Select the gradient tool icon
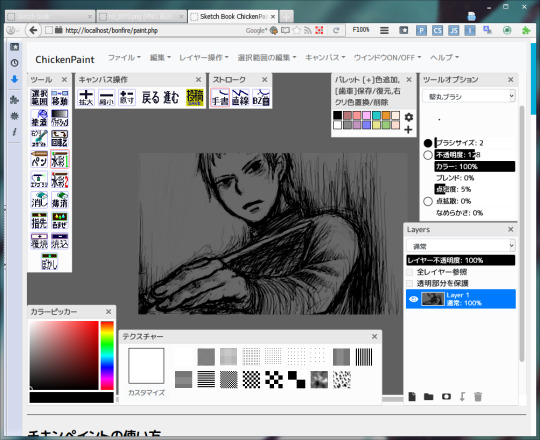 pyautogui.click(x=60, y=118)
